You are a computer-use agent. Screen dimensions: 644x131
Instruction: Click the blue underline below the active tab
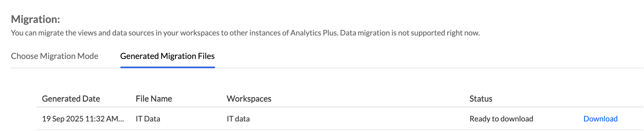[x=167, y=67]
